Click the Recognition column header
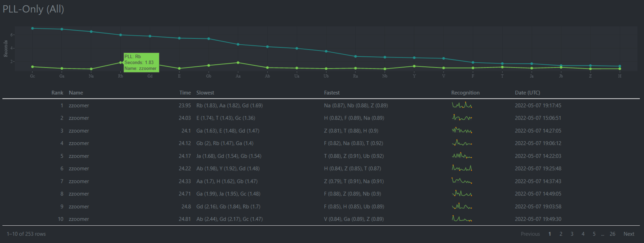This screenshot has width=644, height=243. (465, 93)
